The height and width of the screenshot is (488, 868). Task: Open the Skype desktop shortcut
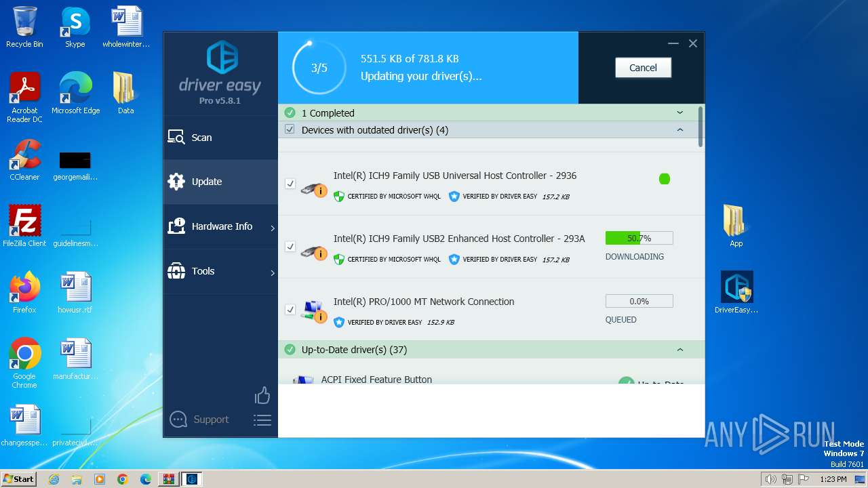click(75, 27)
